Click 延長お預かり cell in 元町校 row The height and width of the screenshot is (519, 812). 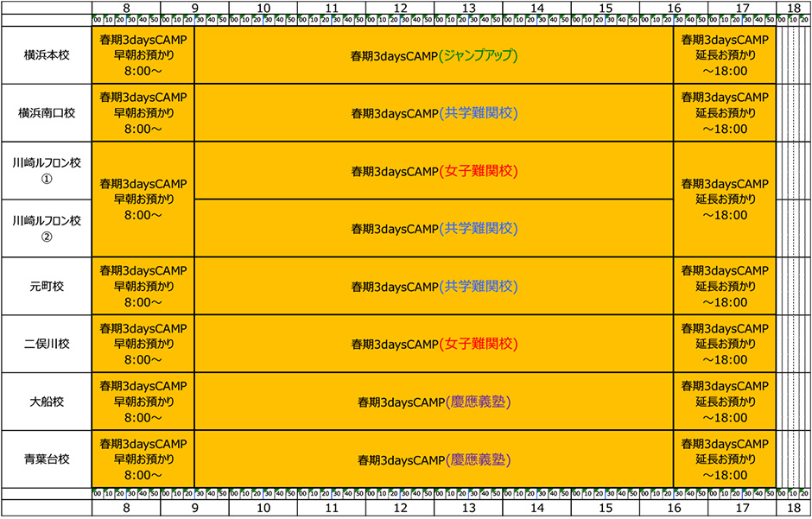click(725, 286)
